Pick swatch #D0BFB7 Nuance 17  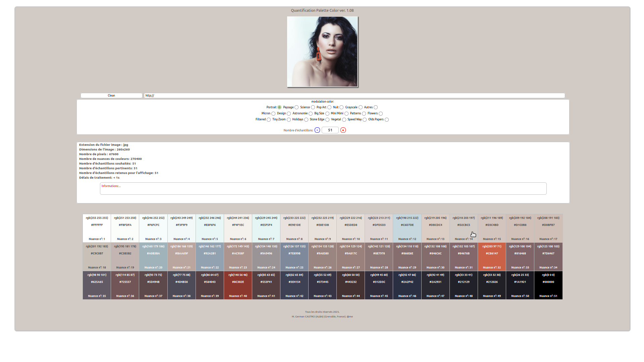click(548, 228)
